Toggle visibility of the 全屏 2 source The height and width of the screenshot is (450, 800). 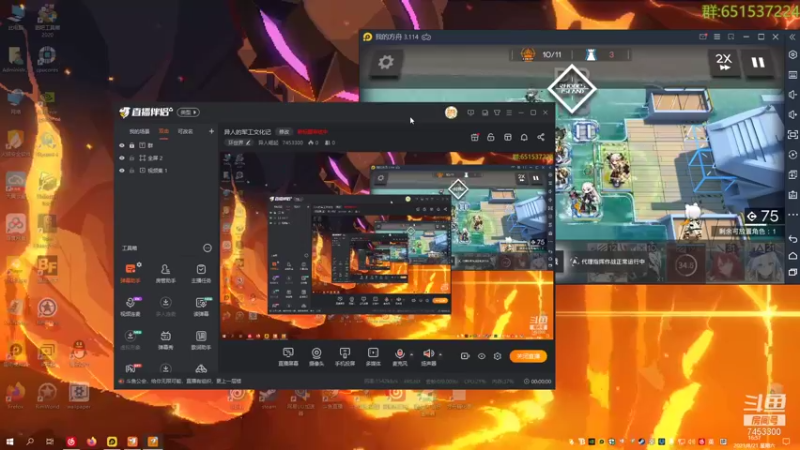tap(121, 158)
